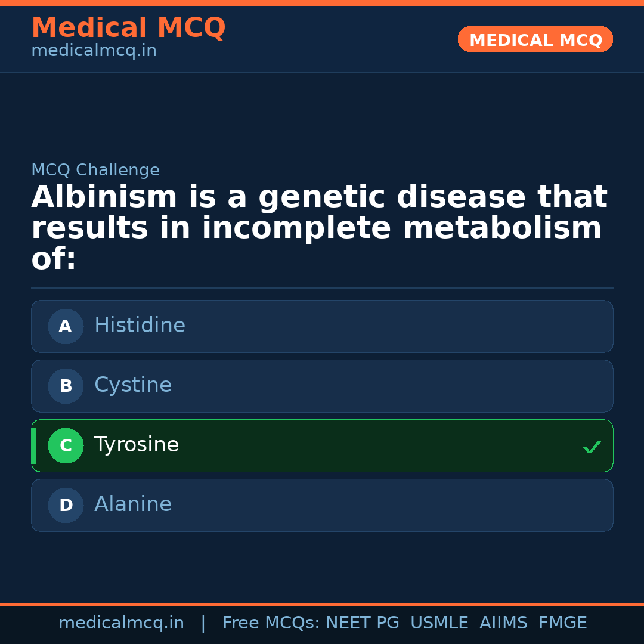Select the Alanine answer text
The image size is (644, 644).
click(133, 504)
